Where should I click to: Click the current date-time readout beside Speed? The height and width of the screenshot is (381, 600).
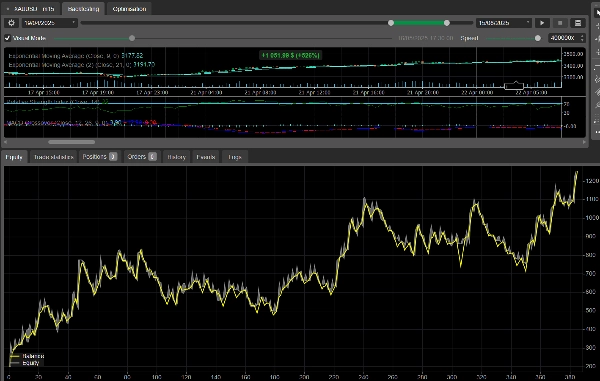[x=426, y=38]
